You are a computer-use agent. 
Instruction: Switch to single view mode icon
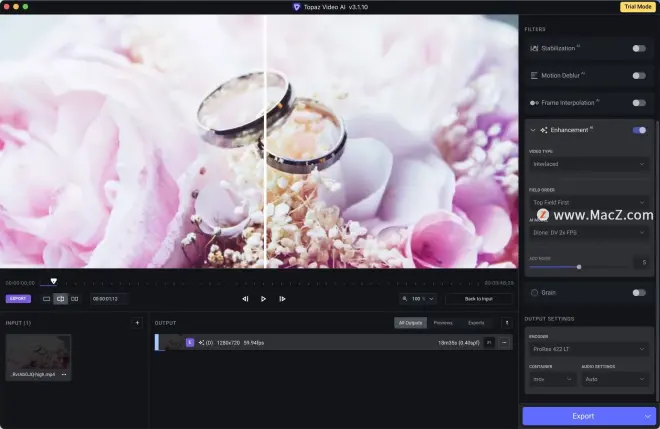(x=46, y=299)
